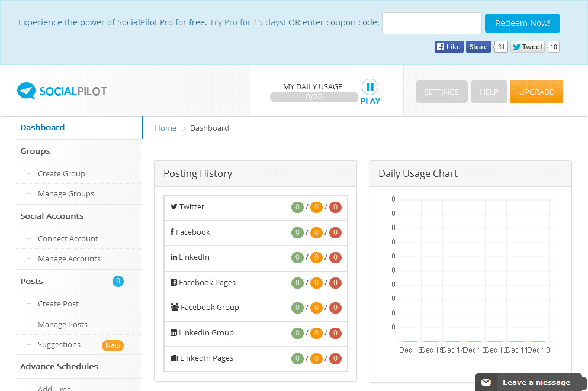Click the orange New badge beside Suggestions

[x=113, y=345]
